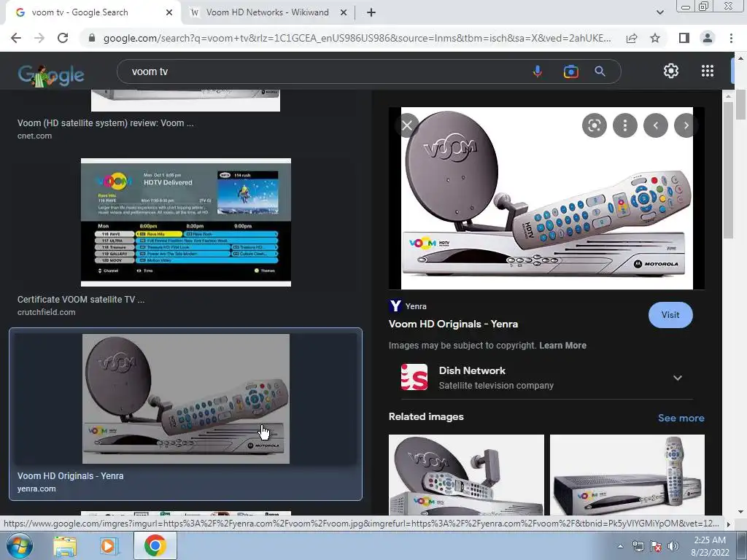The height and width of the screenshot is (560, 747).
Task: Open the Chrome three-dot menu
Action: [731, 38]
